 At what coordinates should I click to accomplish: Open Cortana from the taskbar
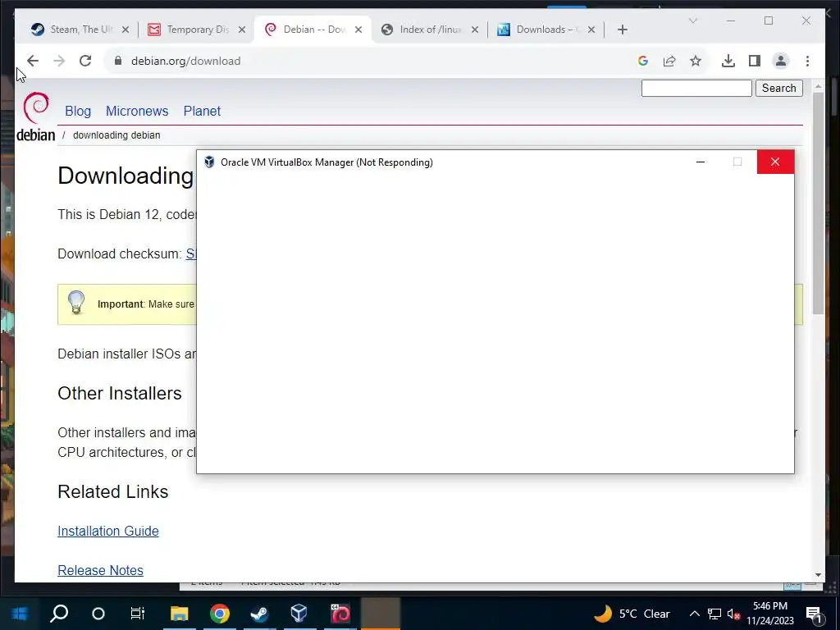click(98, 614)
